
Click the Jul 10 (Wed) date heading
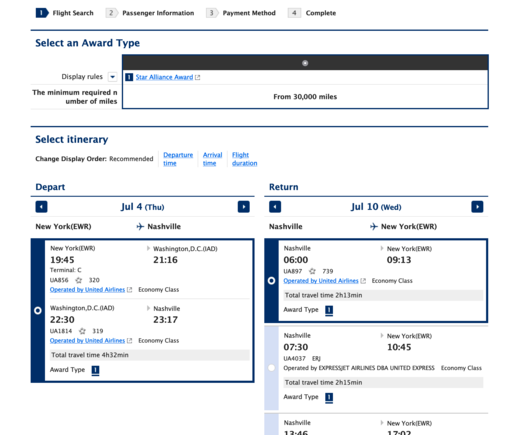pos(376,207)
